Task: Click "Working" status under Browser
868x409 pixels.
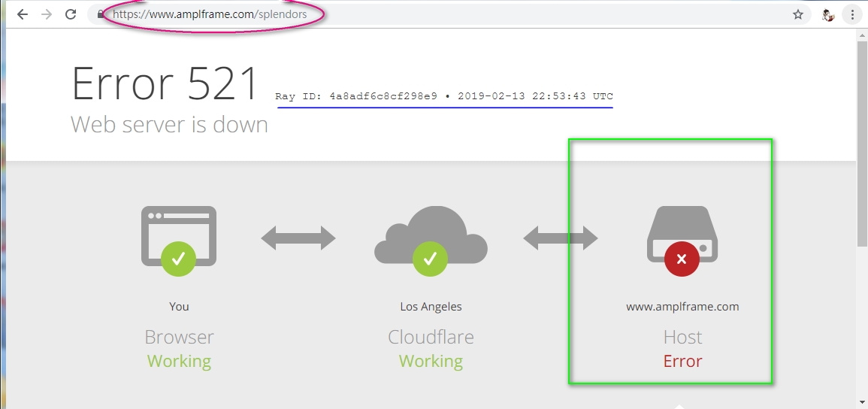Action: tap(179, 362)
